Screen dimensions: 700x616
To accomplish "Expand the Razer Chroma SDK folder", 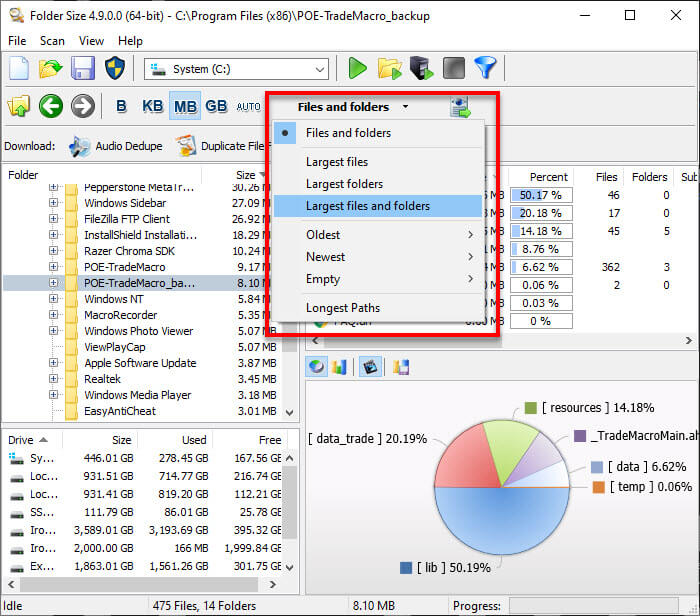I will coord(54,251).
